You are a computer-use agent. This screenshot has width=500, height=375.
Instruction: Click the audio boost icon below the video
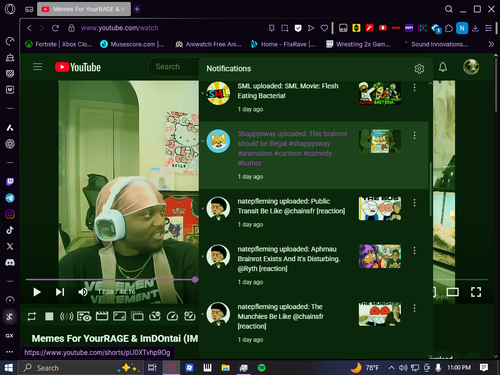[x=66, y=316]
